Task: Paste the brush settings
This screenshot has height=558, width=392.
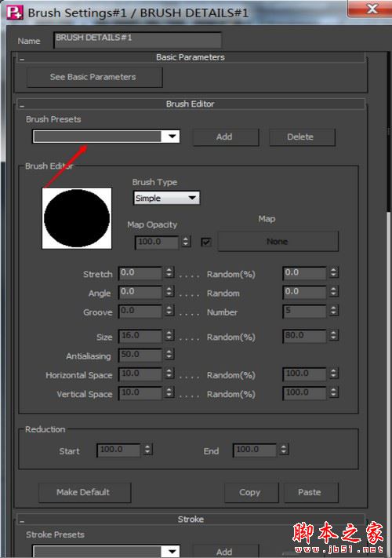Action: click(x=311, y=493)
